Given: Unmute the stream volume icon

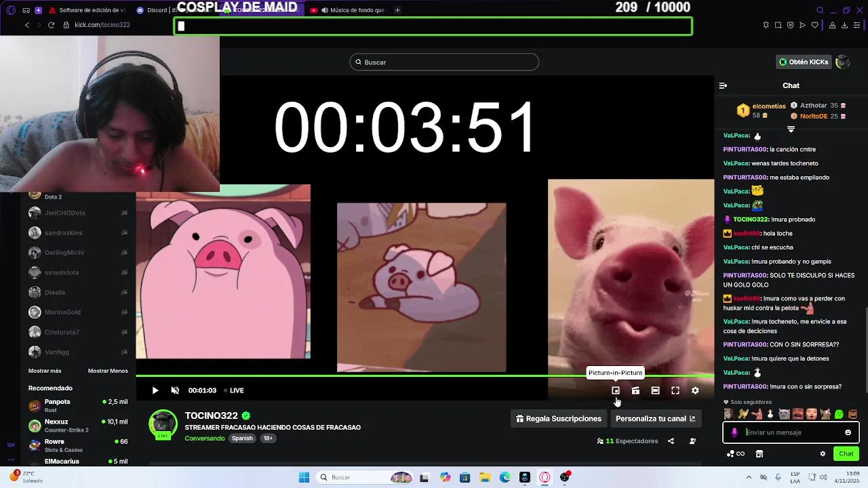Looking at the screenshot, I should click(x=175, y=390).
